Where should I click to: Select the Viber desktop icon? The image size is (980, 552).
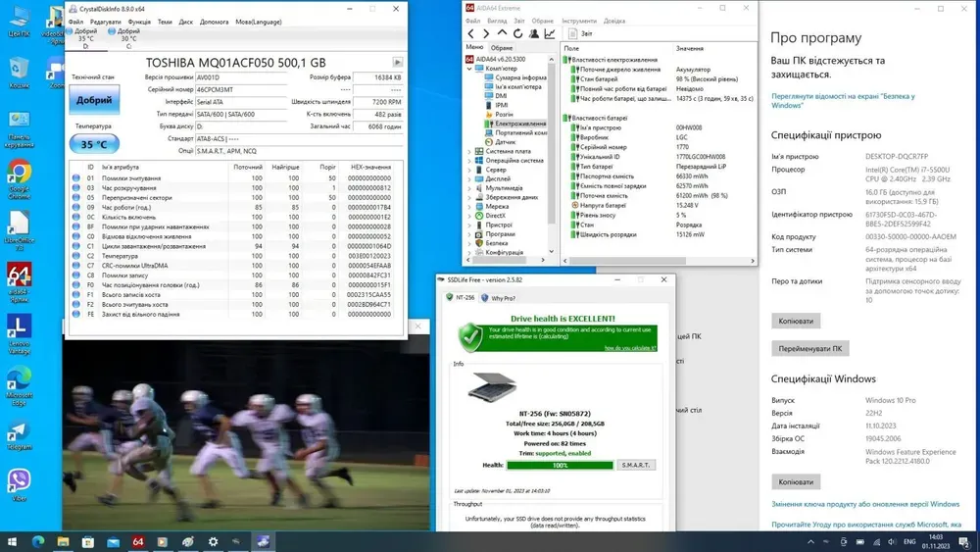19,481
